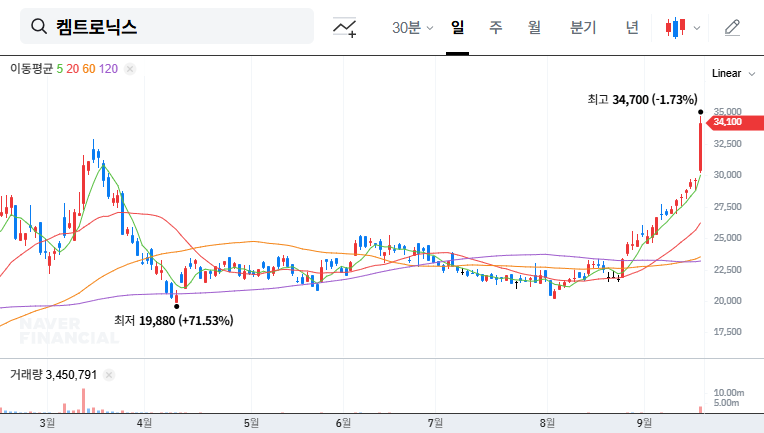Click the 34,100 current price tag
764x433 pixels.
coord(734,122)
